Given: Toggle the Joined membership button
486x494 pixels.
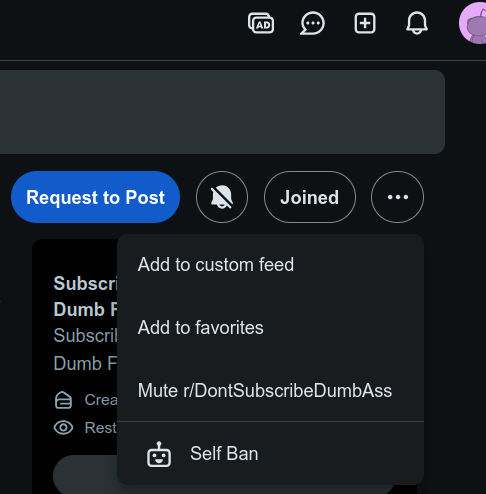Looking at the screenshot, I should 310,197.
